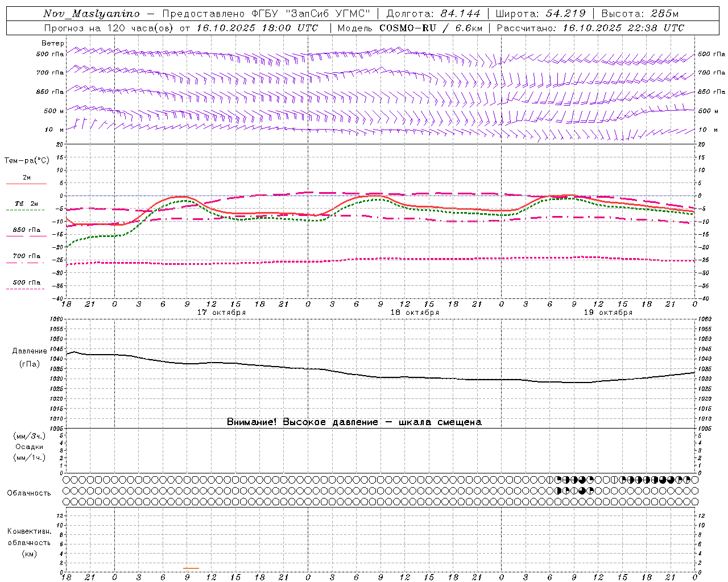
Task: Click the 19 октября date label
Action: pyautogui.click(x=608, y=313)
